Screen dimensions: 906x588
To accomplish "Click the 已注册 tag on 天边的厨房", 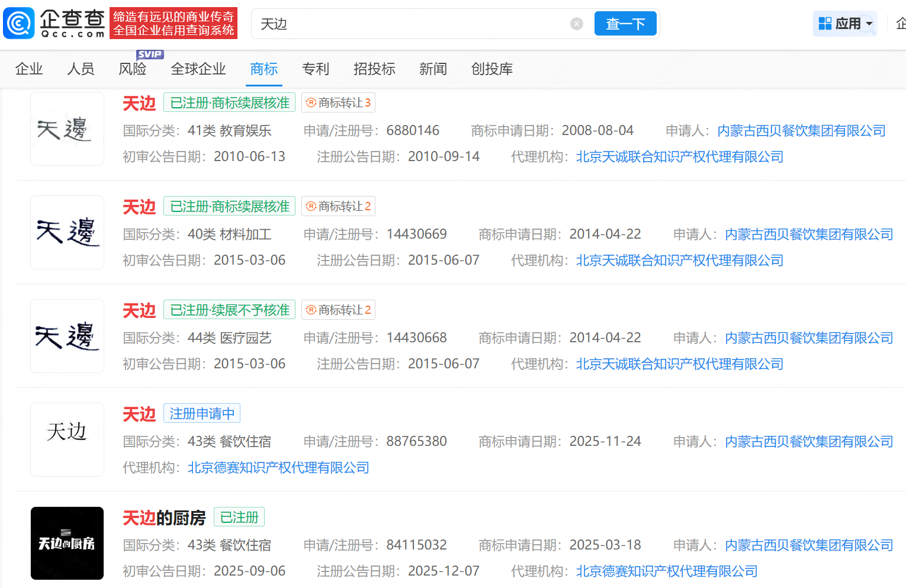I will (239, 516).
